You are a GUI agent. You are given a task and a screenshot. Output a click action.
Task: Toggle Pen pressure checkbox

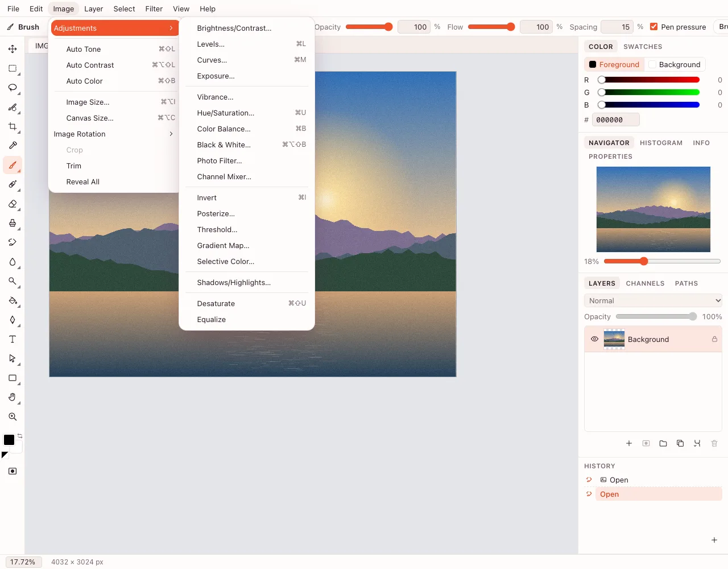pos(654,27)
